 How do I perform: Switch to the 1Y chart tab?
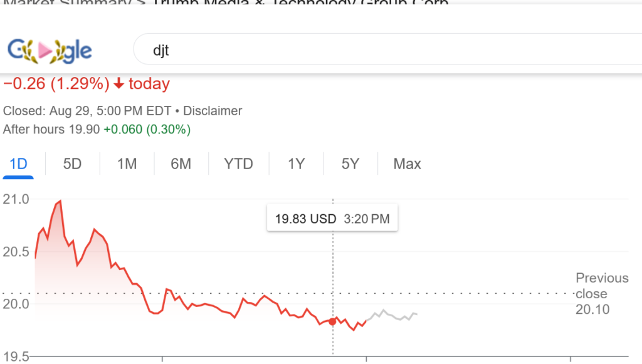coord(296,164)
